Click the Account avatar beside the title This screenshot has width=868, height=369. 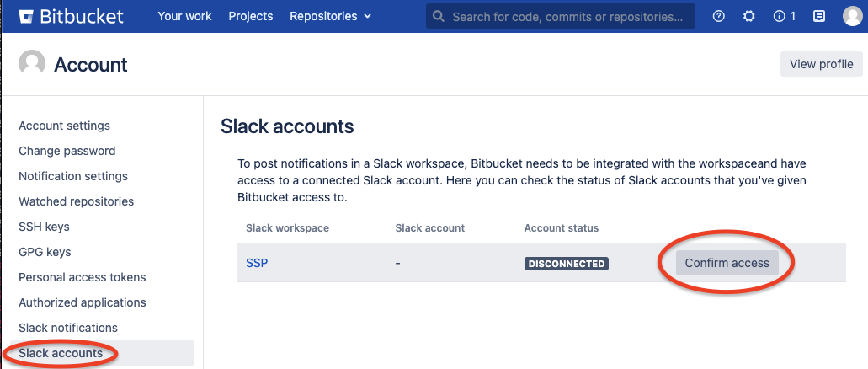[31, 63]
